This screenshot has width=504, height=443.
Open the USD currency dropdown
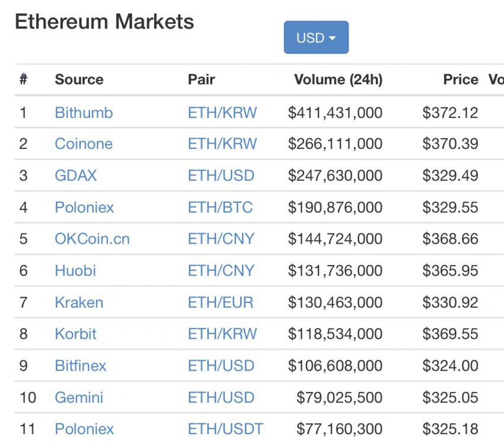[316, 37]
